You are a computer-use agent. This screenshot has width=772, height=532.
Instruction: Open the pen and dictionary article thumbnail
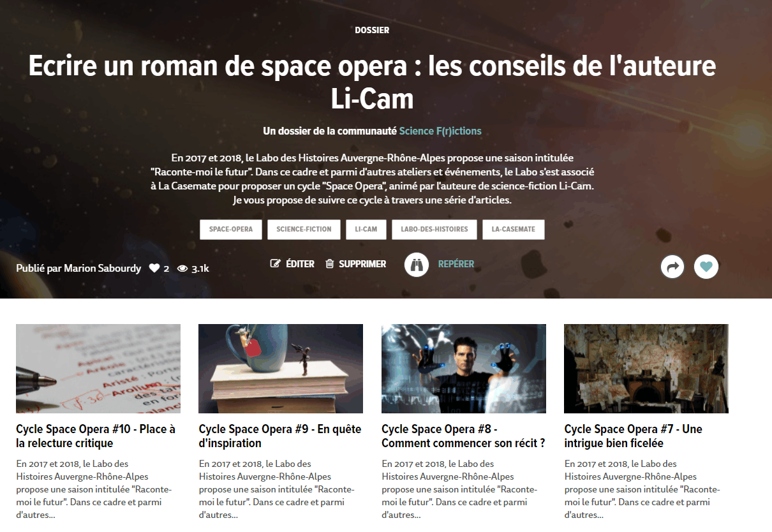click(98, 369)
